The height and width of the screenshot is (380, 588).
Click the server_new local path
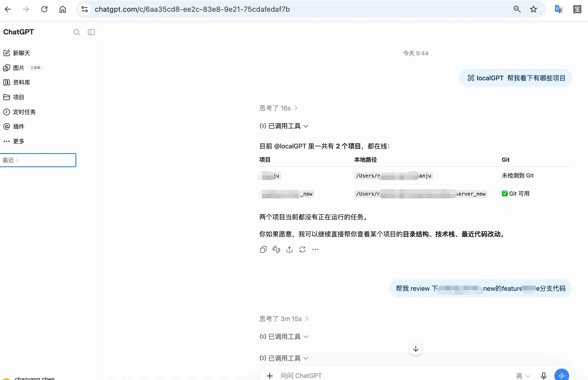(420, 194)
